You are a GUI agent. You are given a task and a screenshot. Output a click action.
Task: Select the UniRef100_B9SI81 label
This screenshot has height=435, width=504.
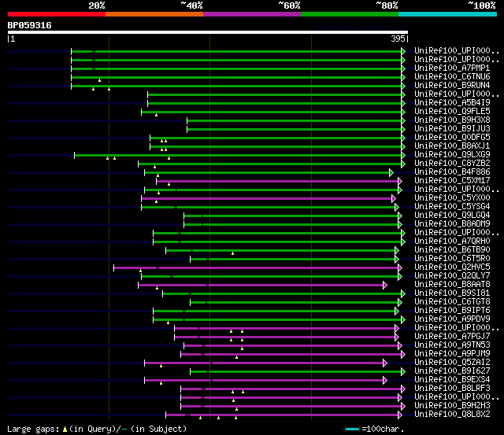[x=452, y=293]
